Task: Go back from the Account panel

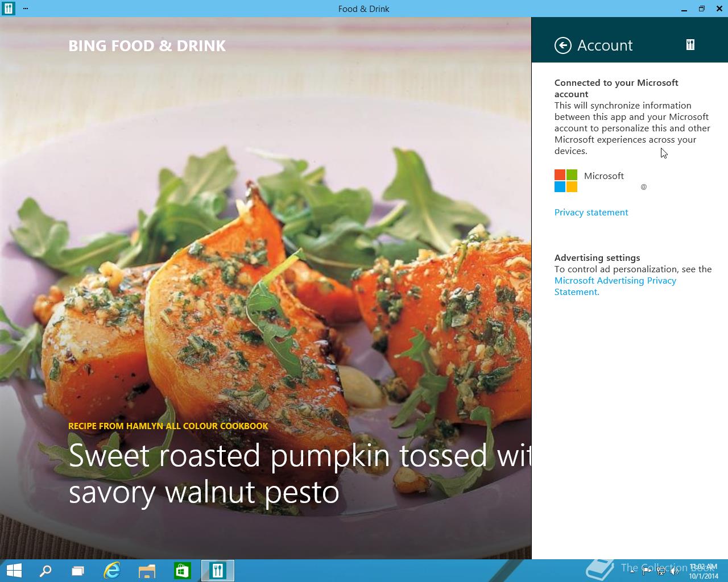Action: pyautogui.click(x=562, y=45)
